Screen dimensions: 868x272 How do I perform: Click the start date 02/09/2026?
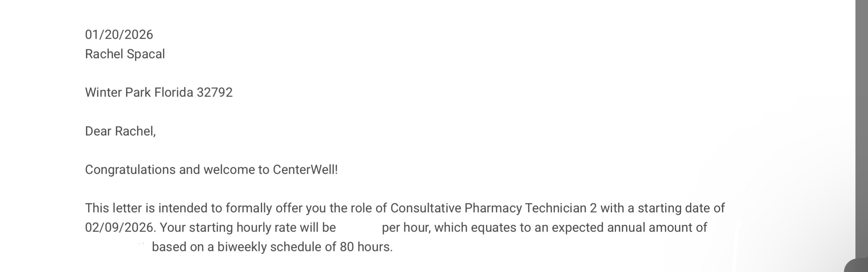120,227
